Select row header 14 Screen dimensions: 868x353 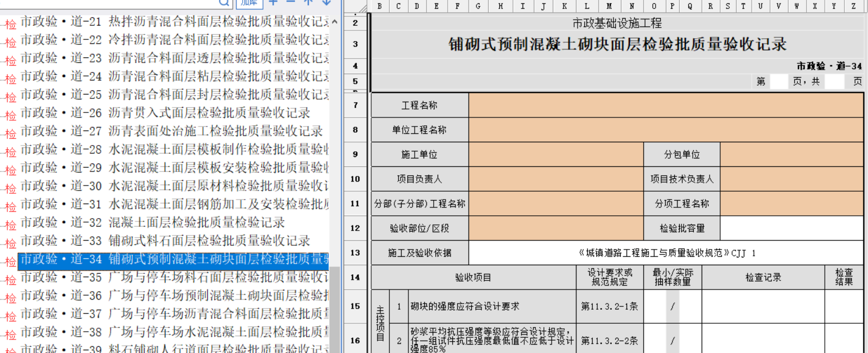[x=355, y=277]
